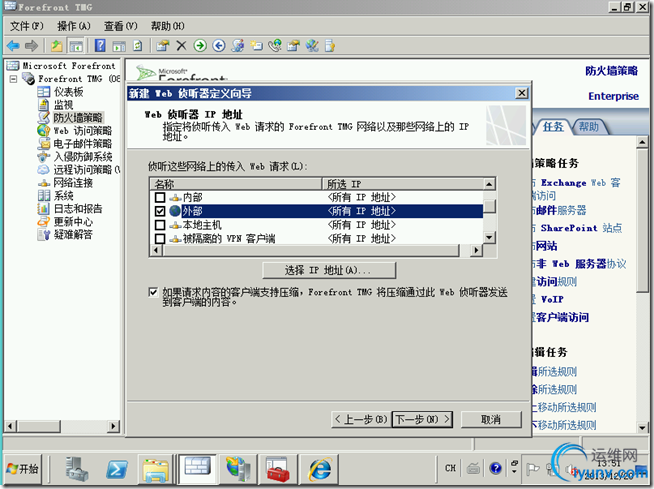Click the phone with globe toolbar icon

(275, 45)
